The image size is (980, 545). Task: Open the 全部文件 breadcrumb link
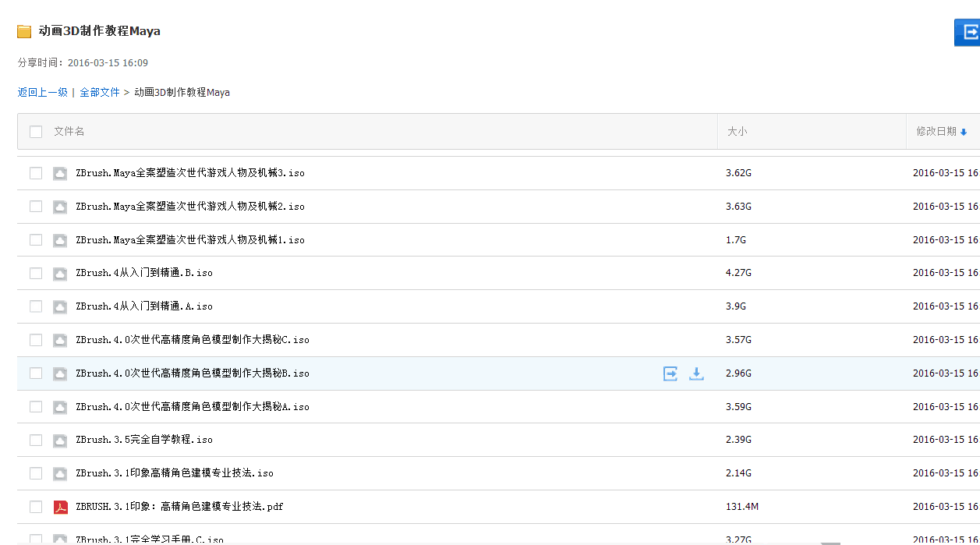click(x=100, y=92)
